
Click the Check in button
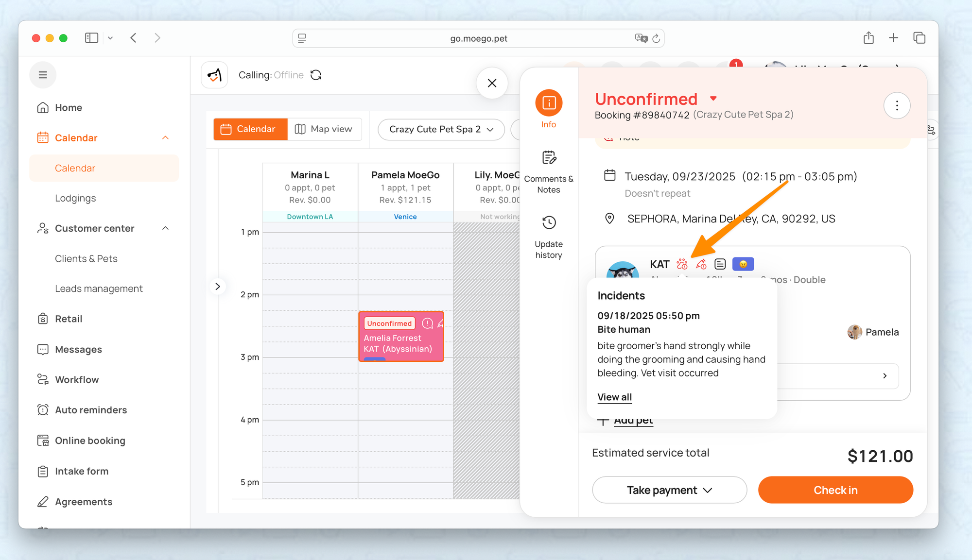tap(835, 490)
